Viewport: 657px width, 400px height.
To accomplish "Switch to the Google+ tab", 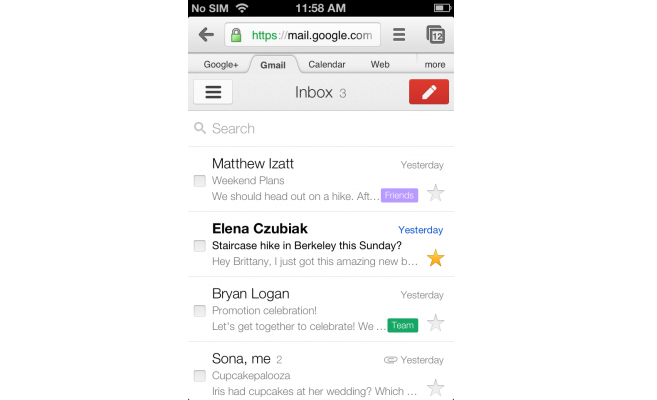I will [x=221, y=65].
